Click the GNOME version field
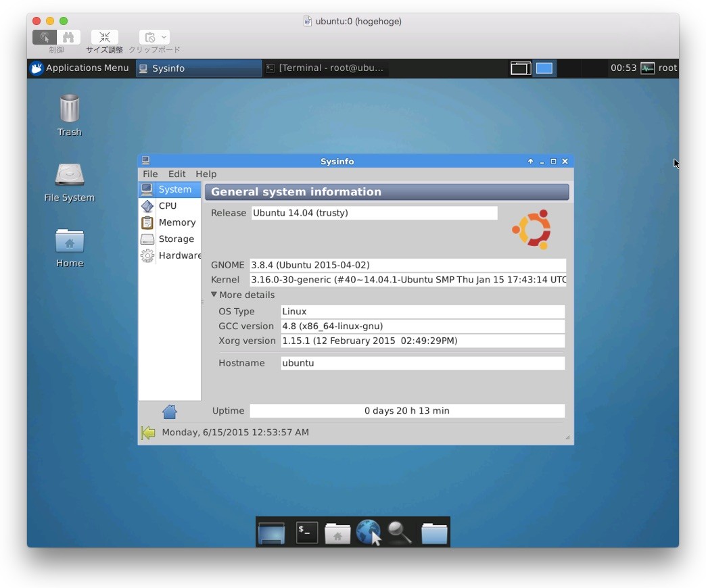 [x=408, y=265]
